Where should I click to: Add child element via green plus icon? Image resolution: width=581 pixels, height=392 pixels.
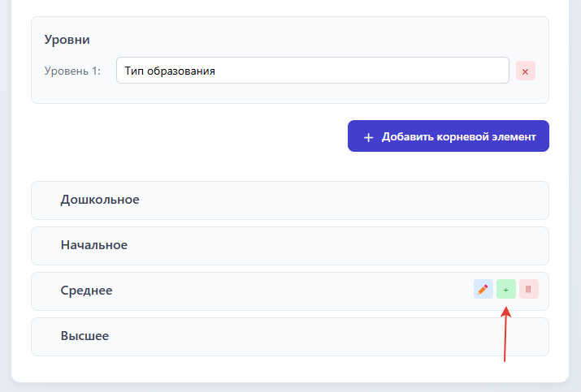coord(506,289)
